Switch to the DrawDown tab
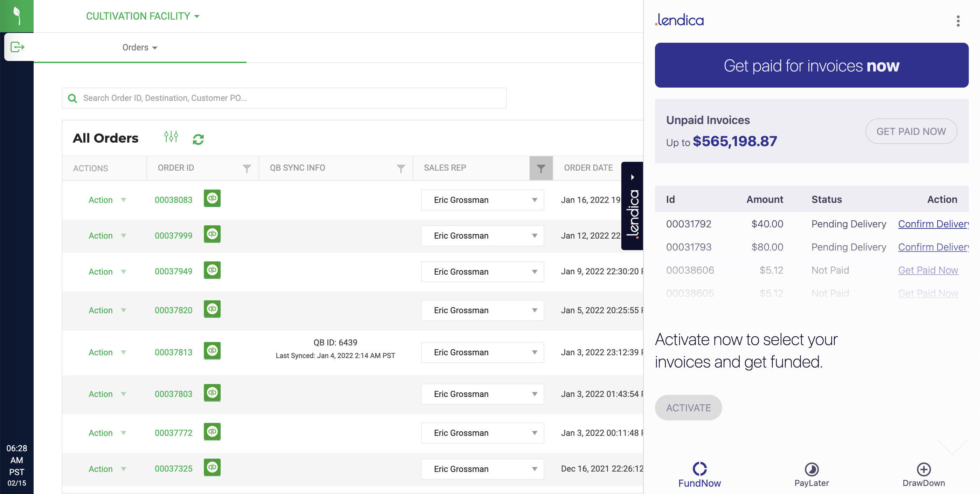Screen dimensions: 980x494 click(x=923, y=474)
